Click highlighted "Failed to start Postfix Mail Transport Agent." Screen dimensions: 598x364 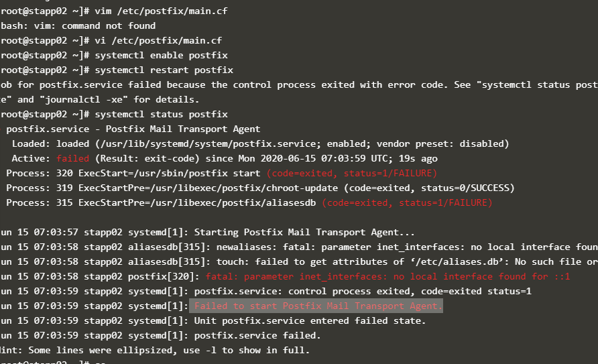(x=318, y=306)
